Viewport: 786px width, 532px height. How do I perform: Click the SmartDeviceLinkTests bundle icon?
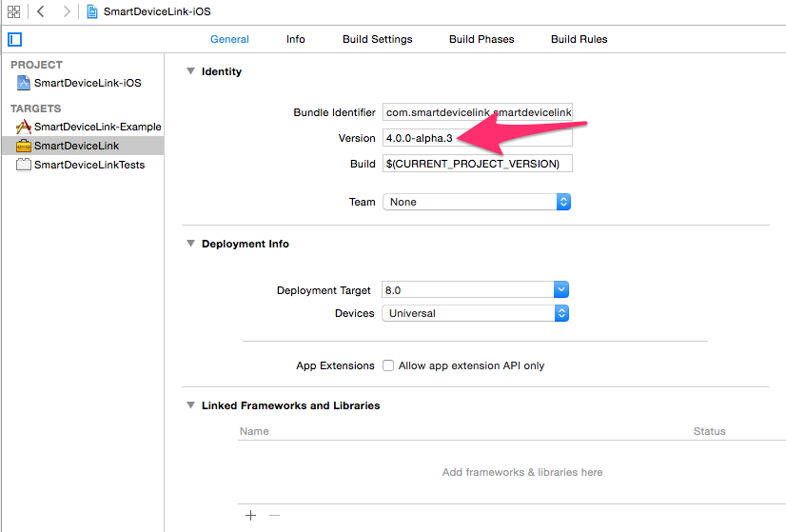[x=24, y=165]
